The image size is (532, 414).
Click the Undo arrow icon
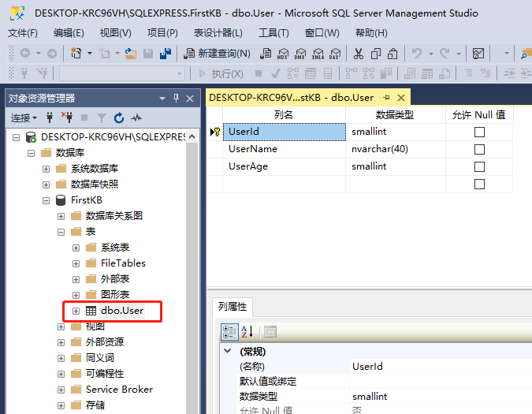[417, 54]
